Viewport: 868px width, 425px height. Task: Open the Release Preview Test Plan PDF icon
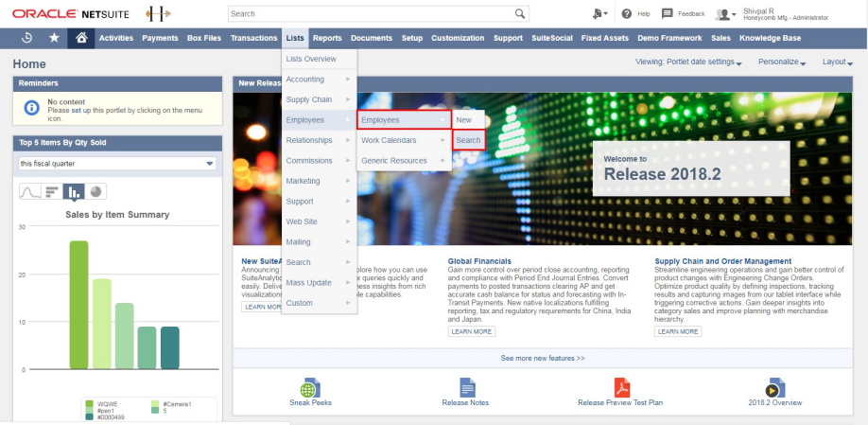(621, 388)
